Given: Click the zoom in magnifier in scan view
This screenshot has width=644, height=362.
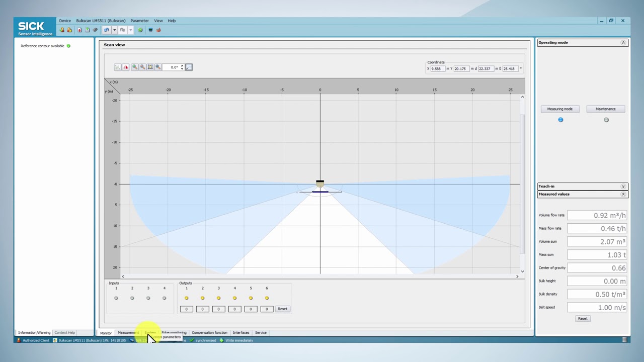Looking at the screenshot, I should (x=134, y=67).
